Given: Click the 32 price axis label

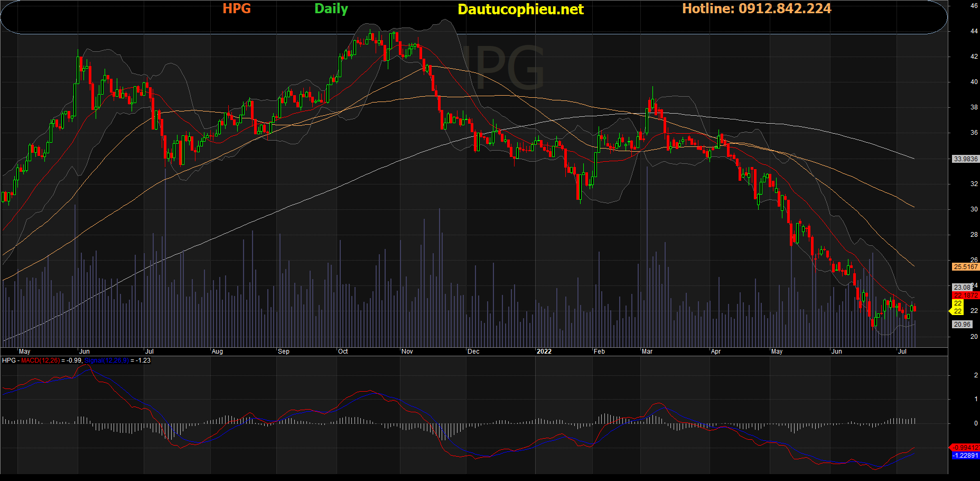Looking at the screenshot, I should coord(974,184).
